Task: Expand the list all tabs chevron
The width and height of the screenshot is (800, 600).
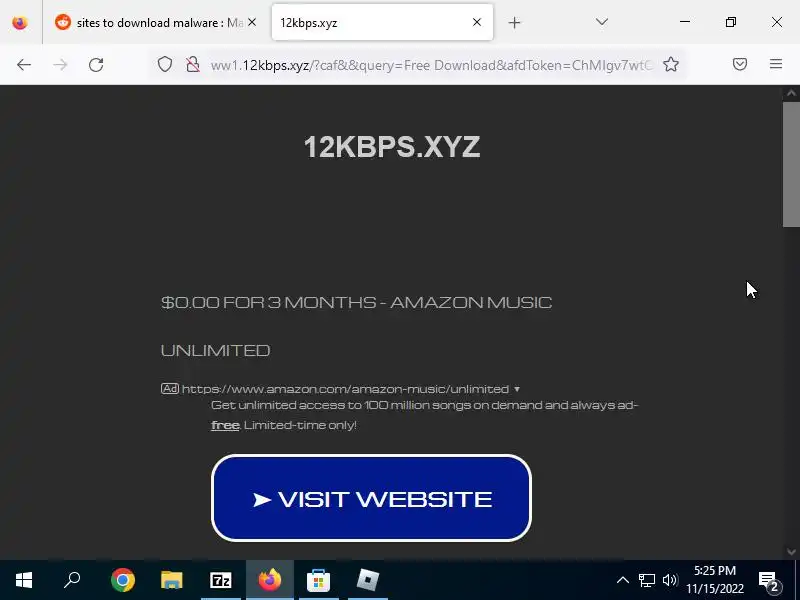Action: (602, 22)
